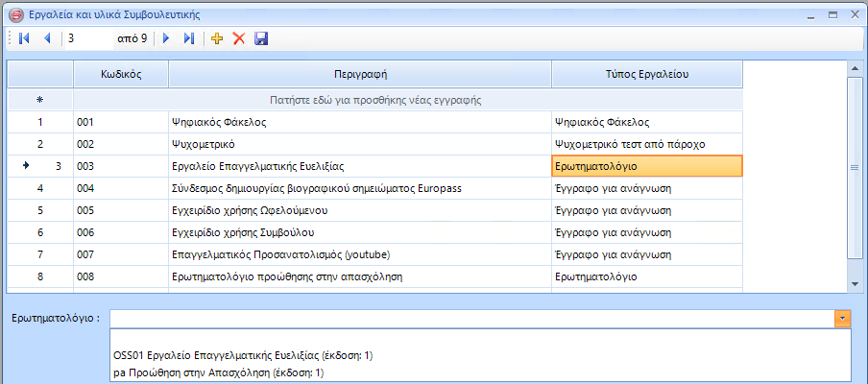Delete the current record with the red X
Image resolution: width=868 pixels, height=384 pixels.
239,38
